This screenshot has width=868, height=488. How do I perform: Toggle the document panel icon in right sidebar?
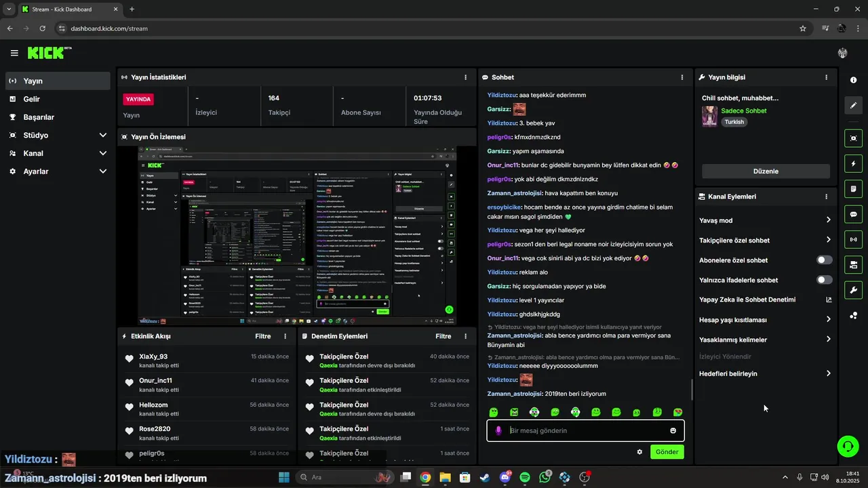(x=853, y=188)
